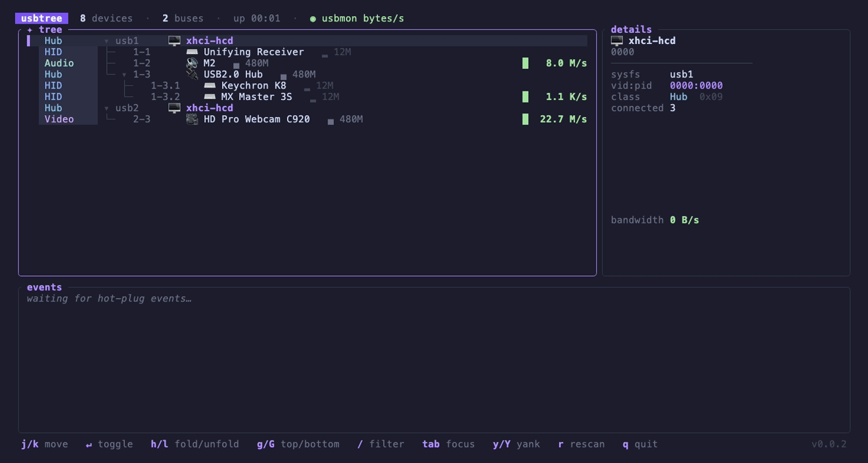The width and height of the screenshot is (868, 463).
Task: Click the 22.7 M/s bandwidth value
Action: pos(564,119)
